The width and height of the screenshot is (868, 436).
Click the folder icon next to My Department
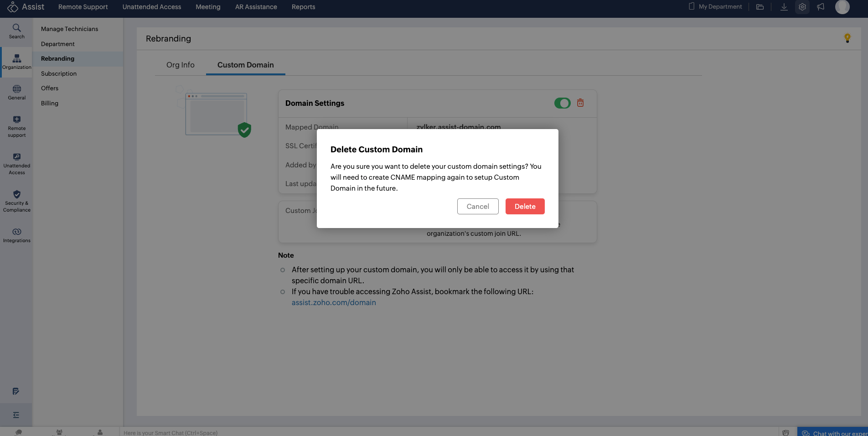click(x=759, y=7)
